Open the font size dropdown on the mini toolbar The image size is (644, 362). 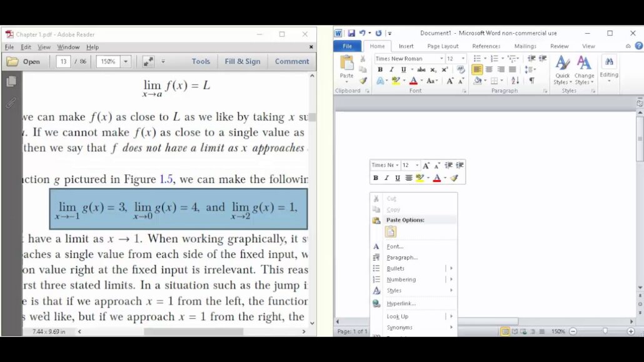coord(417,165)
